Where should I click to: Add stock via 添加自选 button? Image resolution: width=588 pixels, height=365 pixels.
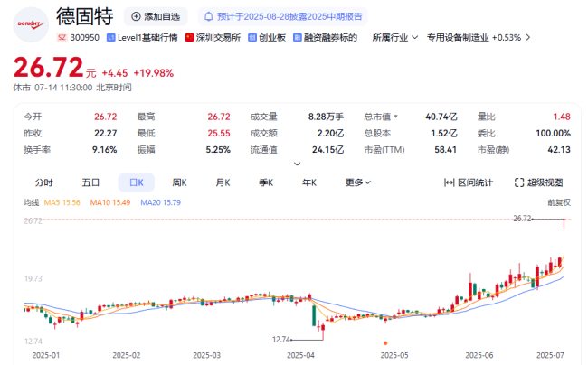156,16
